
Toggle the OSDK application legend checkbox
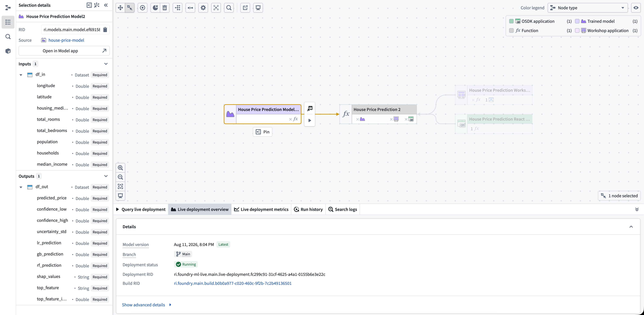tap(512, 21)
